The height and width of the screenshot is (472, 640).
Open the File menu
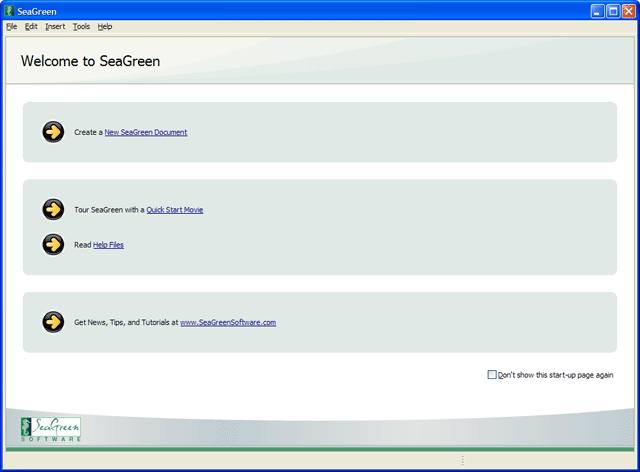coord(11,27)
